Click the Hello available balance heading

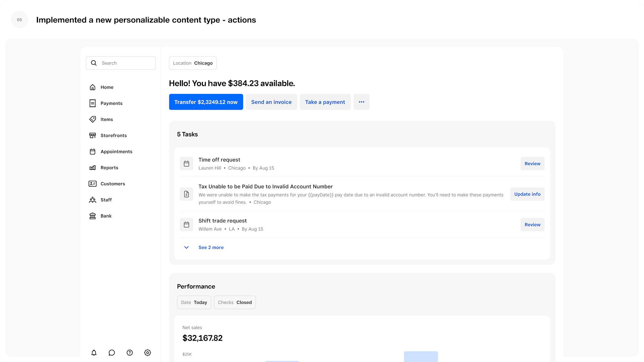pyautogui.click(x=232, y=83)
